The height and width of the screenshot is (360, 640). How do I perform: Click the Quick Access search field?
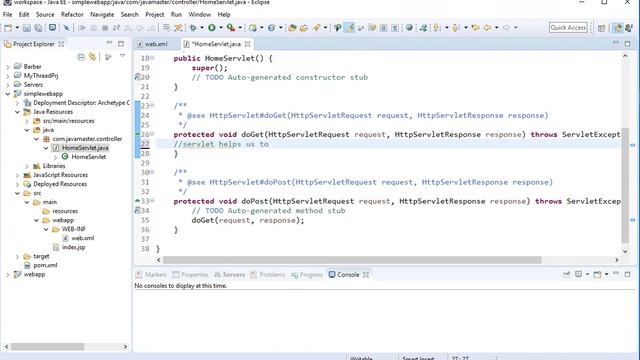(568, 27)
